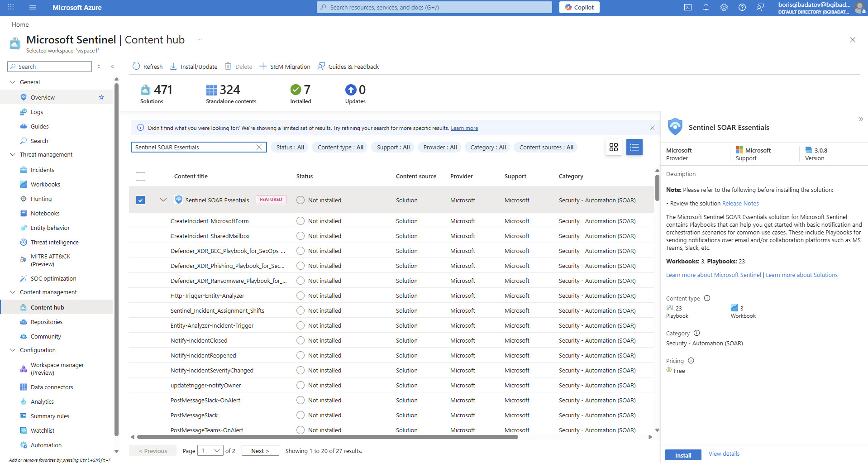The image size is (868, 463).
Task: Switch to list view layout
Action: pyautogui.click(x=634, y=147)
